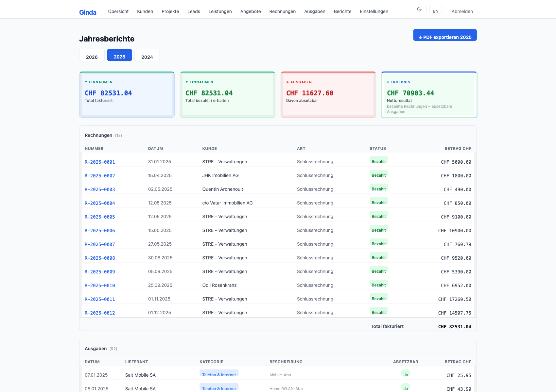Open invoice R-2025-0001

pyautogui.click(x=100, y=162)
